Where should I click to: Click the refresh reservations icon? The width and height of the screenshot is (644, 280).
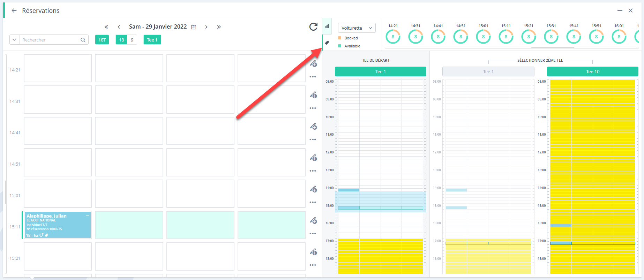tap(313, 27)
